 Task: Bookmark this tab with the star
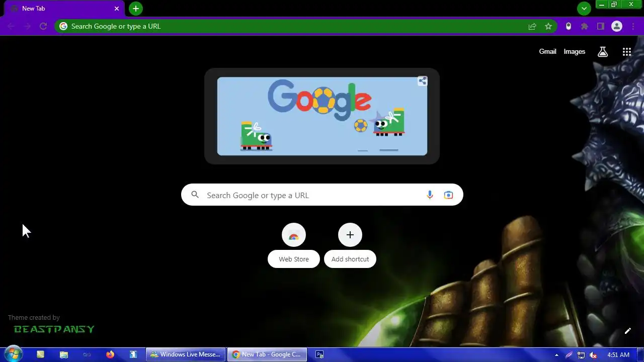click(x=548, y=26)
